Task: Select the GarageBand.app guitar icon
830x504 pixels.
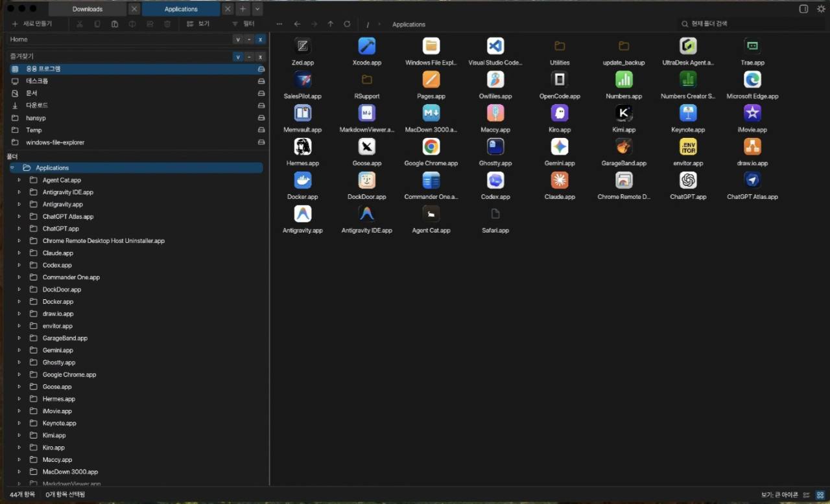Action: (x=624, y=146)
